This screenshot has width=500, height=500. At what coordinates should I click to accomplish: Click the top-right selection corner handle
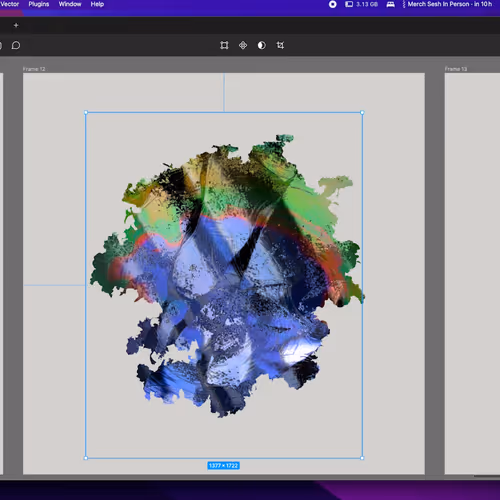tap(362, 113)
